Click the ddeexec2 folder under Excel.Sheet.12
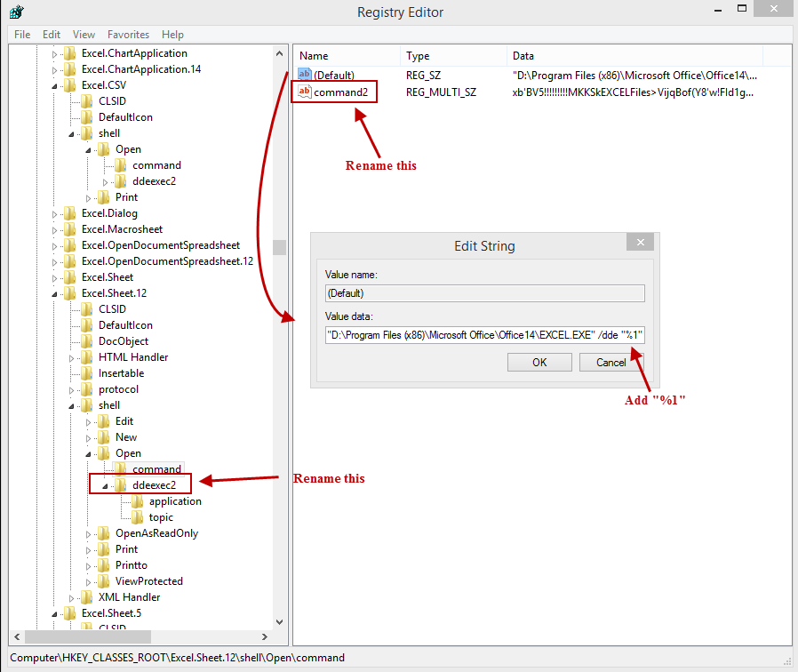The width and height of the screenshot is (798, 672). pyautogui.click(x=153, y=485)
